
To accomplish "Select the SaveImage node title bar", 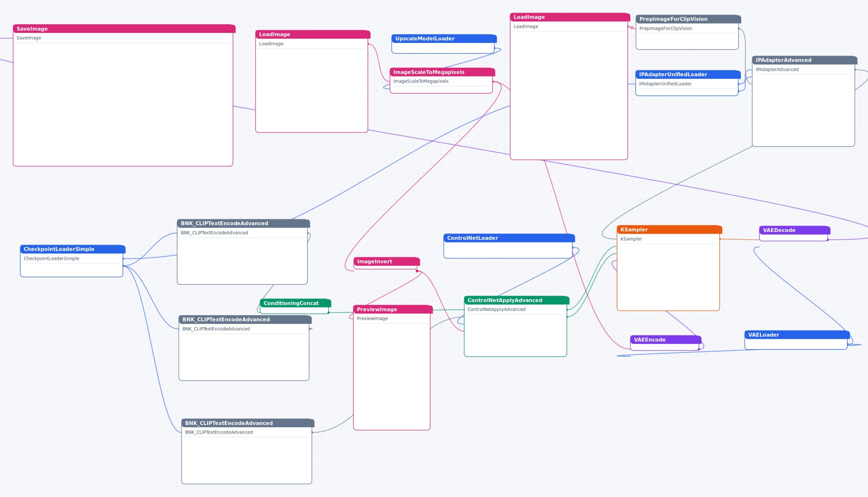I will 124,29.
